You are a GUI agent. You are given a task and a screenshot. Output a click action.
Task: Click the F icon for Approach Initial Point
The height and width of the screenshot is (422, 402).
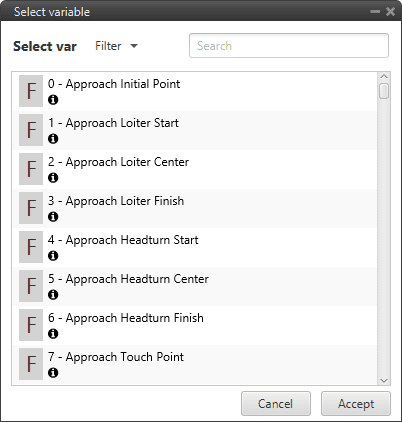(x=31, y=91)
